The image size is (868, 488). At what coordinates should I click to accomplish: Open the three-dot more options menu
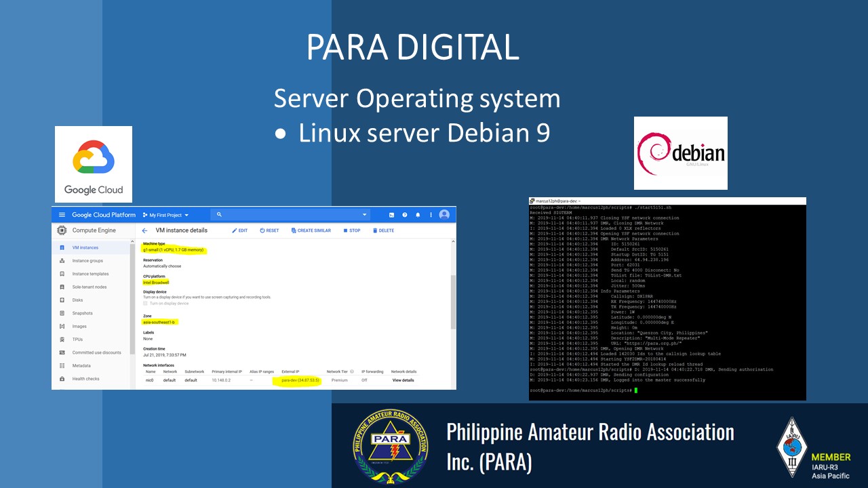coord(430,215)
